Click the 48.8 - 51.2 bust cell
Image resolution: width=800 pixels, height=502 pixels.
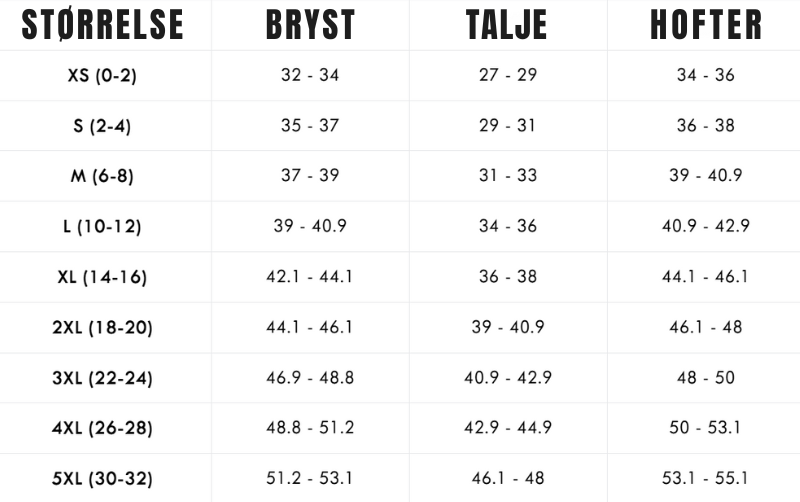click(310, 428)
